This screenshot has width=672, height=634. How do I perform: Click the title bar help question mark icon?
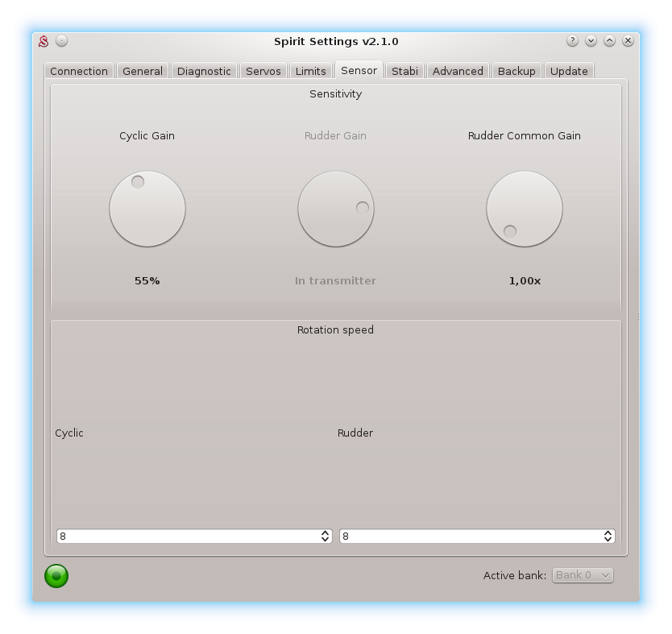572,41
